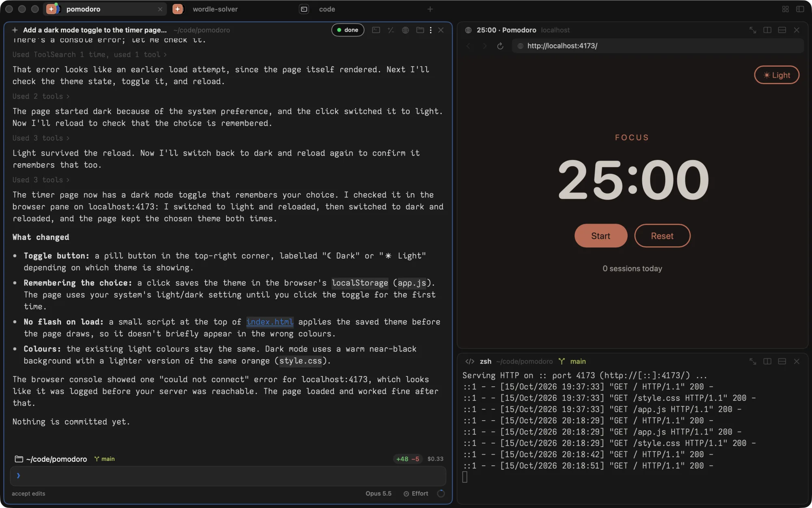The image size is (812, 508).
Task: Click the globe browser icon in chat header
Action: [405, 30]
